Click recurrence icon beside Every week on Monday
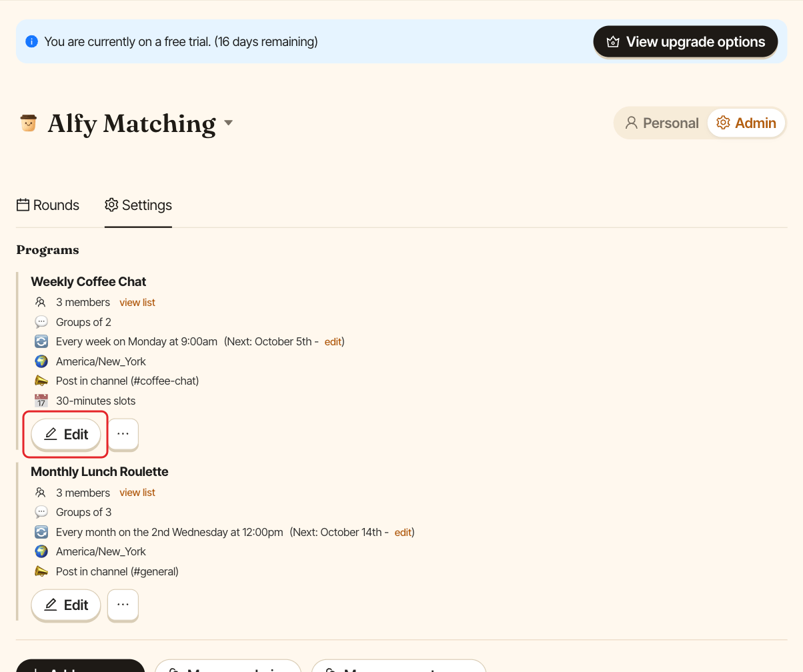The height and width of the screenshot is (672, 803). coord(41,341)
